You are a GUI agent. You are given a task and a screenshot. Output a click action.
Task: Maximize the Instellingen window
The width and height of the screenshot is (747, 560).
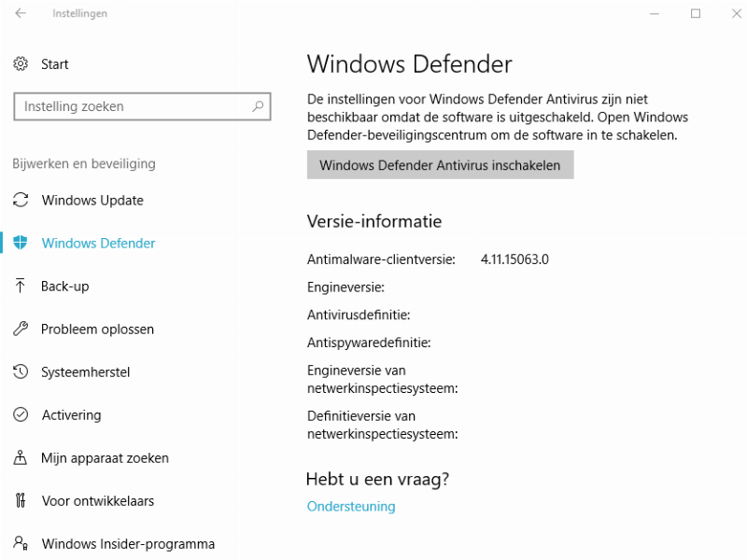coord(696,14)
